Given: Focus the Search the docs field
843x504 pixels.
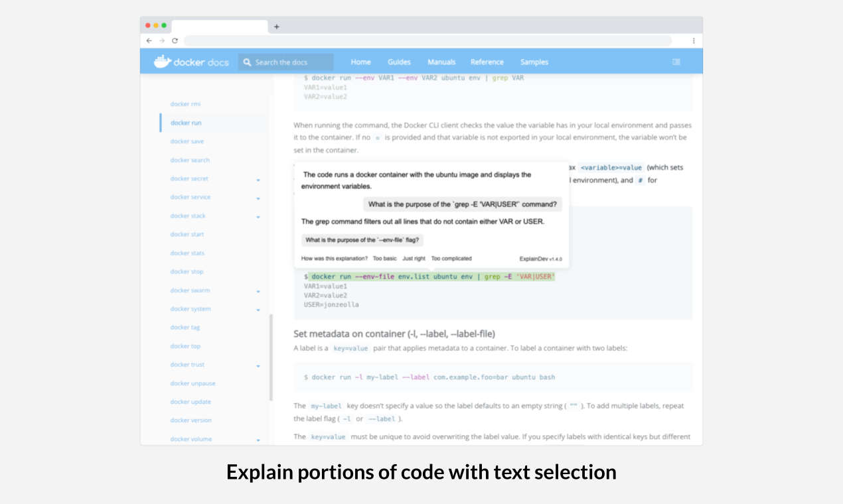Looking at the screenshot, I should (x=286, y=62).
